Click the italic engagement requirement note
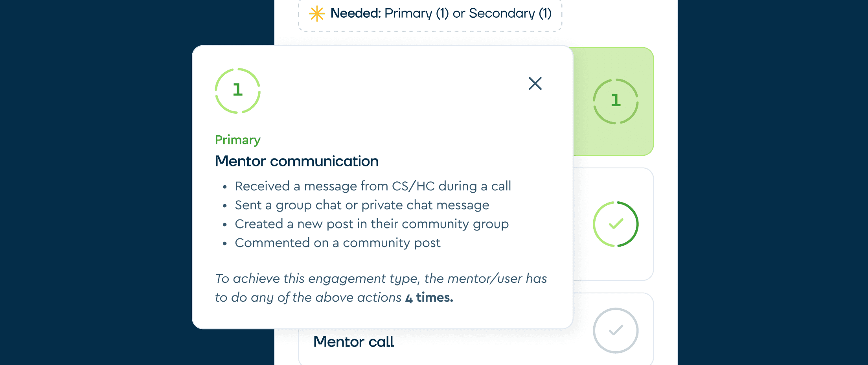868x365 pixels. click(x=381, y=288)
